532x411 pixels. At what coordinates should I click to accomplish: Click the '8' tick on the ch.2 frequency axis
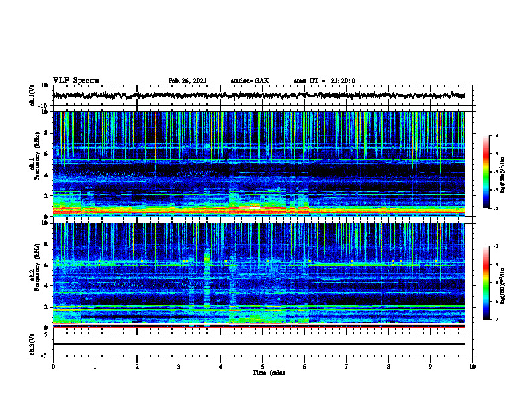tap(47, 244)
